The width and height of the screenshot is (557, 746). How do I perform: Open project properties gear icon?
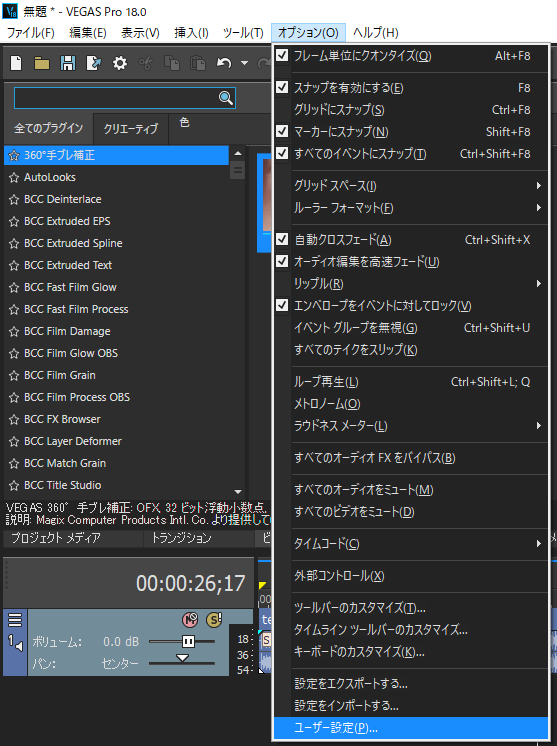pos(120,63)
